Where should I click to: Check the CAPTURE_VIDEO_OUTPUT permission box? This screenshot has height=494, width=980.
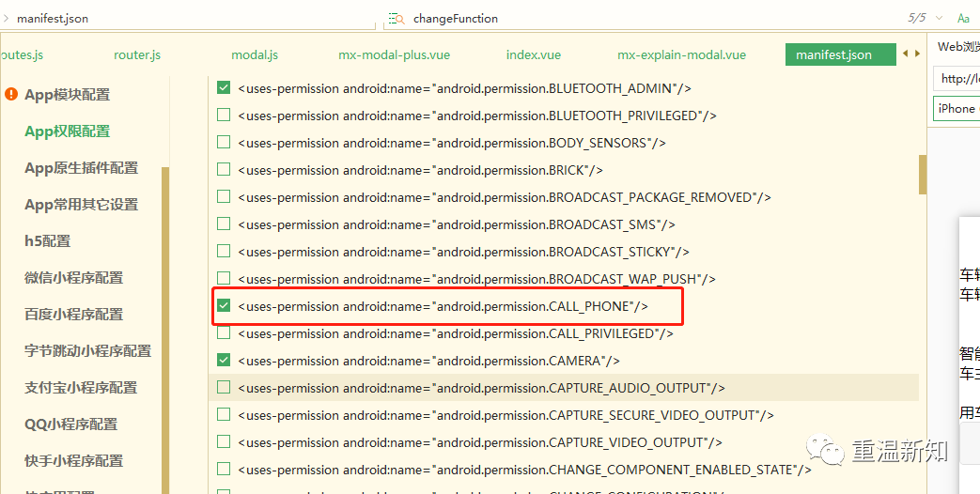tap(223, 441)
